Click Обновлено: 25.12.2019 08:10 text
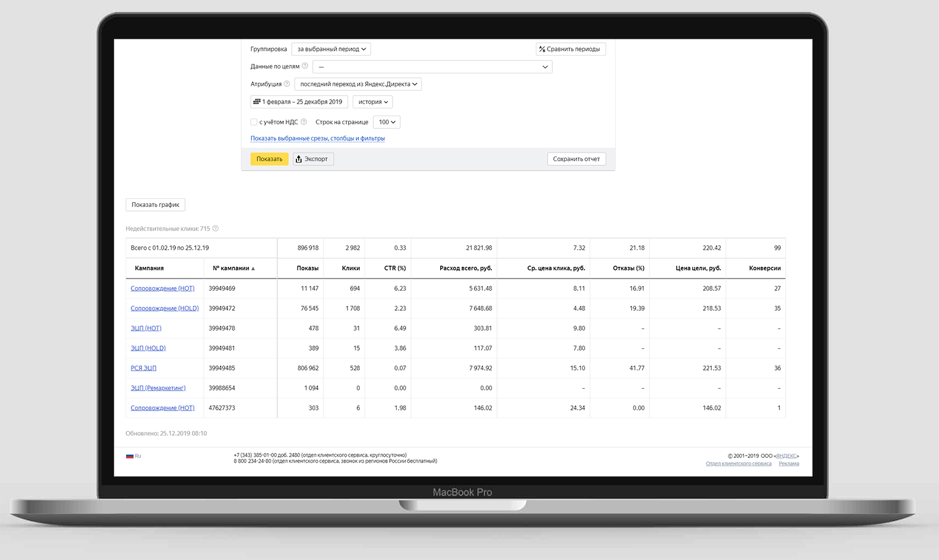This screenshot has width=939, height=560. point(166,433)
